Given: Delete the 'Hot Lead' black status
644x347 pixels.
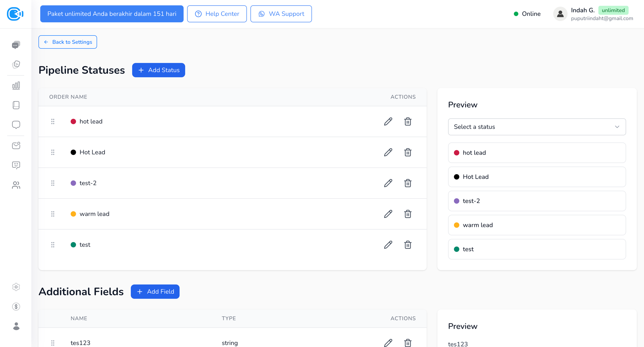Looking at the screenshot, I should (408, 152).
